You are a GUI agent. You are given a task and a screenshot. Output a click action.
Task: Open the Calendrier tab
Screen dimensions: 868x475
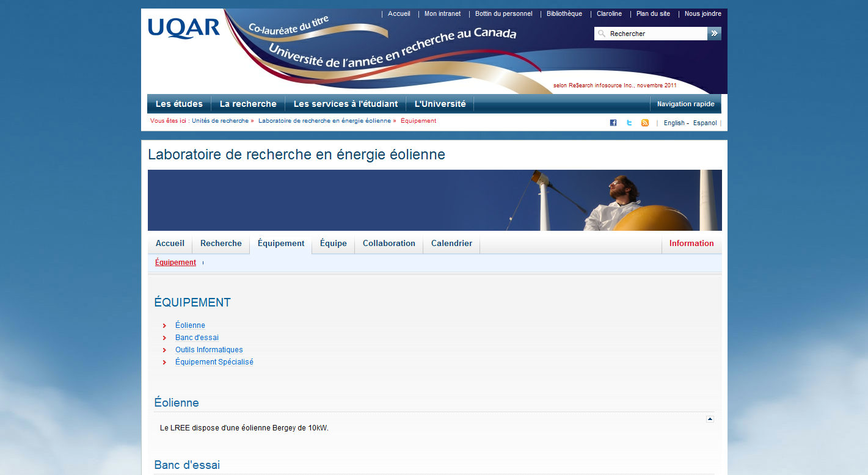(451, 244)
